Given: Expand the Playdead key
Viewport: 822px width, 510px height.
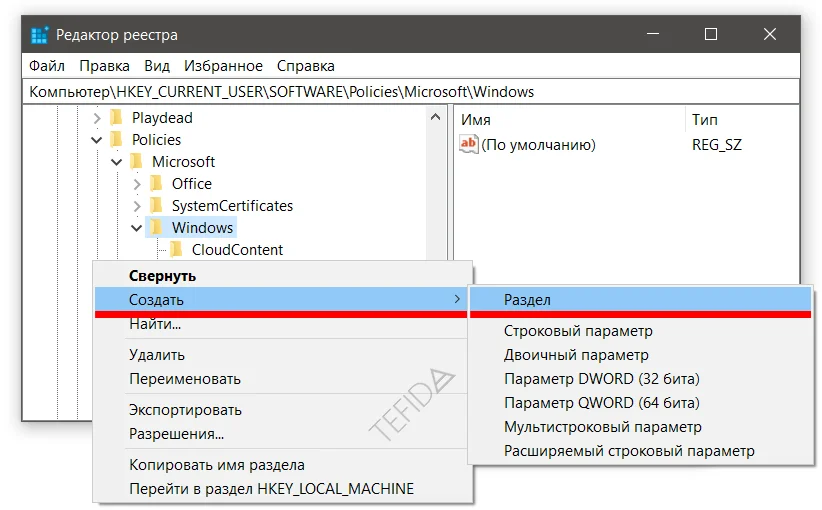Looking at the screenshot, I should tap(97, 118).
